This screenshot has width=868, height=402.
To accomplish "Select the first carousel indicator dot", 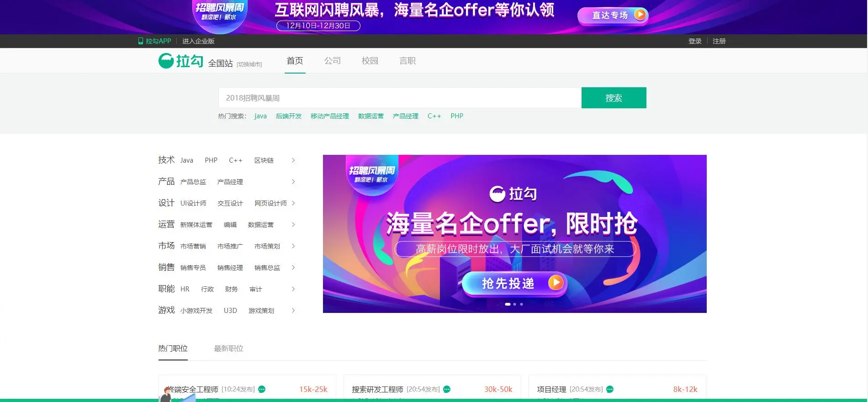I will point(508,304).
